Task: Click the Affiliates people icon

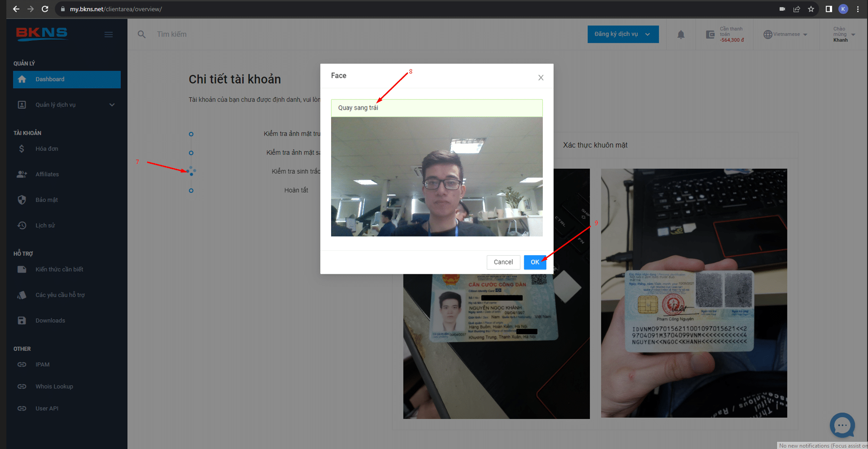Action: (x=22, y=174)
